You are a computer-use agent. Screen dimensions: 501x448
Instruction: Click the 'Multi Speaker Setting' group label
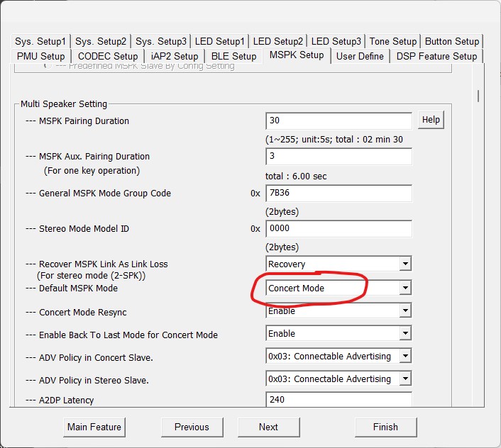tap(64, 104)
